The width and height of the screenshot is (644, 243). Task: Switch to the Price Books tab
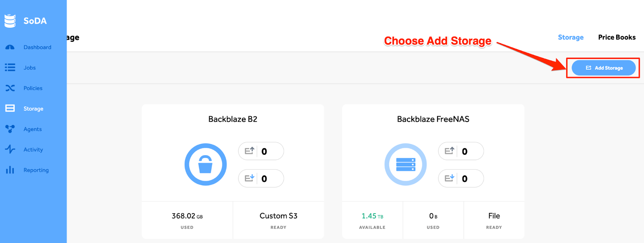click(x=617, y=37)
